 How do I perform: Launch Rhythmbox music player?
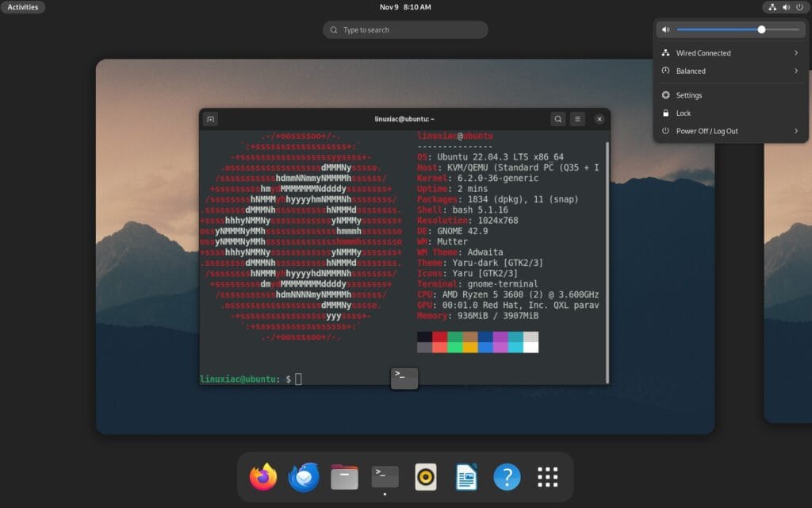click(x=425, y=477)
